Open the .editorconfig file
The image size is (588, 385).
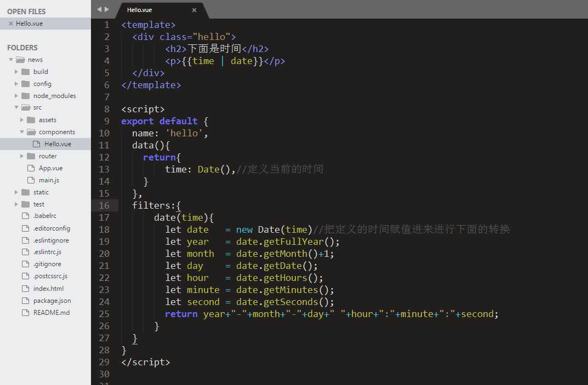click(52, 228)
